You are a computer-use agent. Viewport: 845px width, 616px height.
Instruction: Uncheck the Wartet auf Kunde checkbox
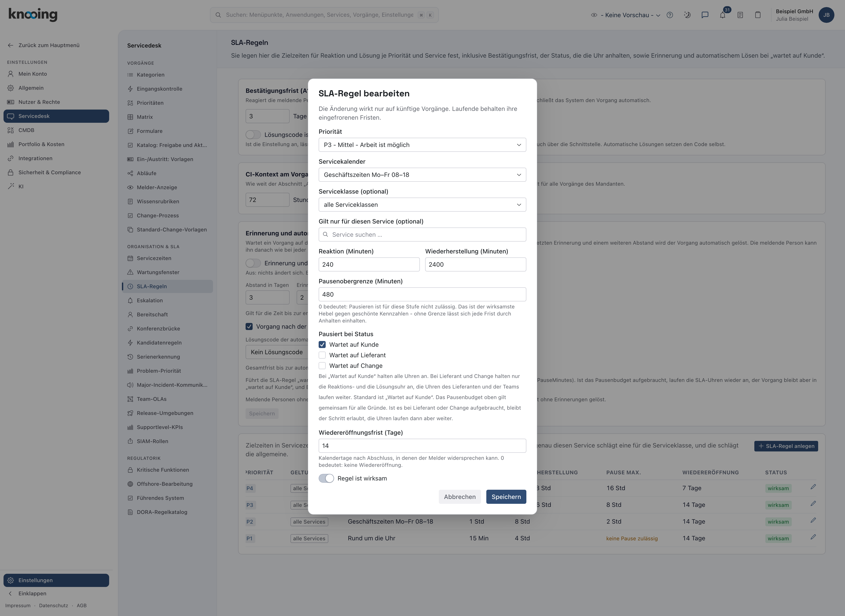[x=322, y=345]
